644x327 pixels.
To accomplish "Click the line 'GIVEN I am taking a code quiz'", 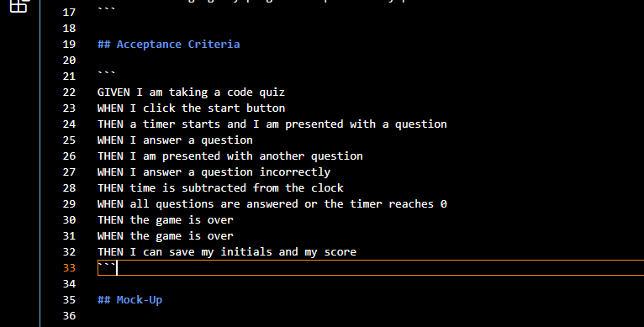I will pyautogui.click(x=191, y=92).
